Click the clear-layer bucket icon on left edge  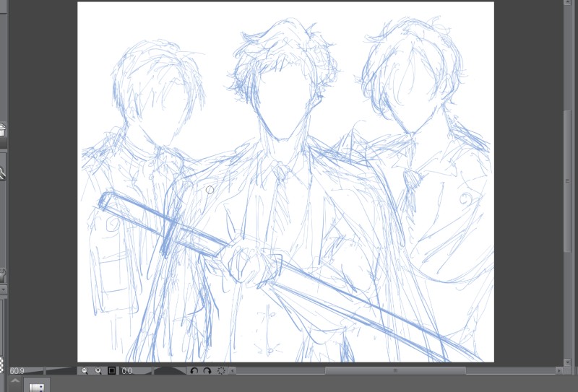point(2,129)
